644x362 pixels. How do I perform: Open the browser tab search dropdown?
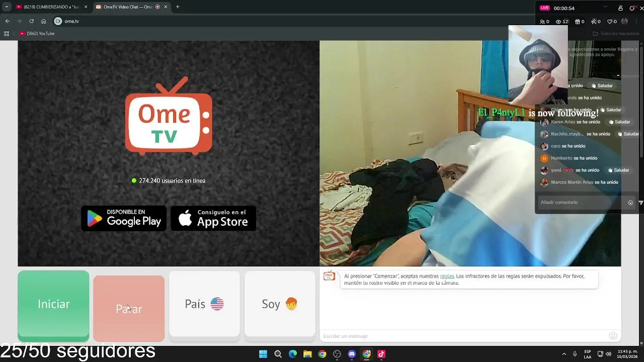(7, 7)
